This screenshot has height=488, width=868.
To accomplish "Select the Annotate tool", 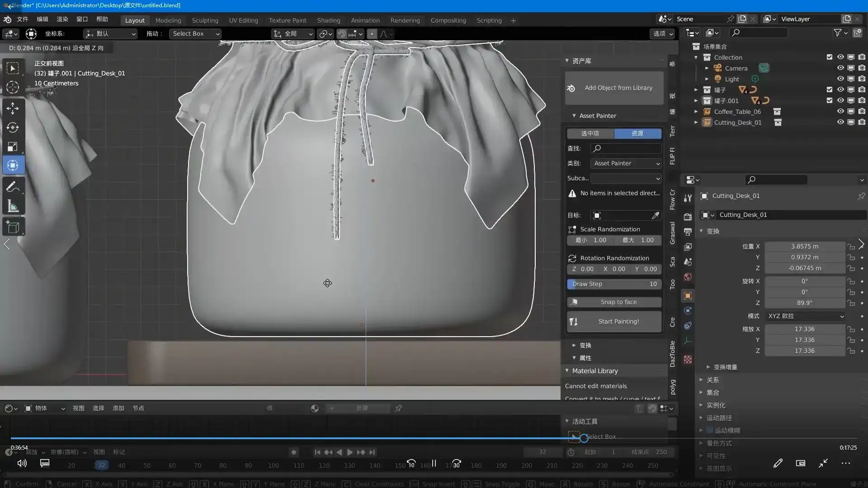I will (x=13, y=186).
